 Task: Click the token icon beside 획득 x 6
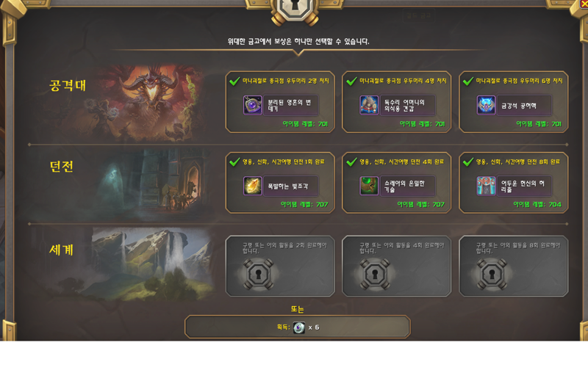[x=299, y=327]
